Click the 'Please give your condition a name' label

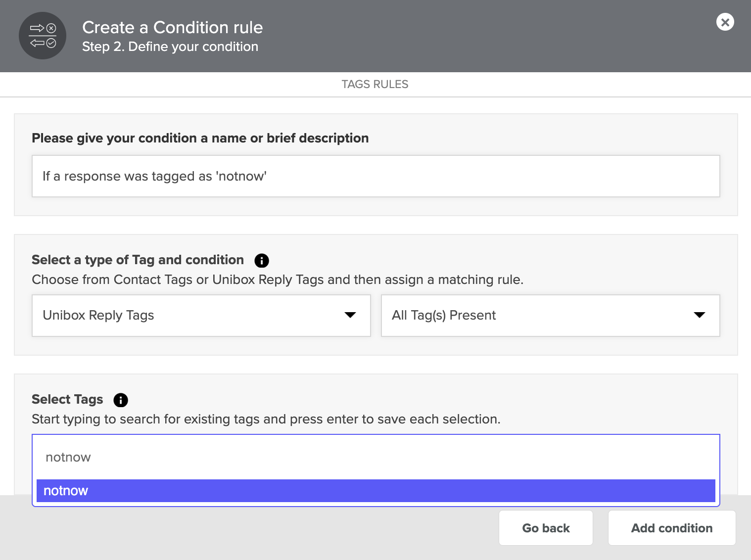pyautogui.click(x=200, y=138)
